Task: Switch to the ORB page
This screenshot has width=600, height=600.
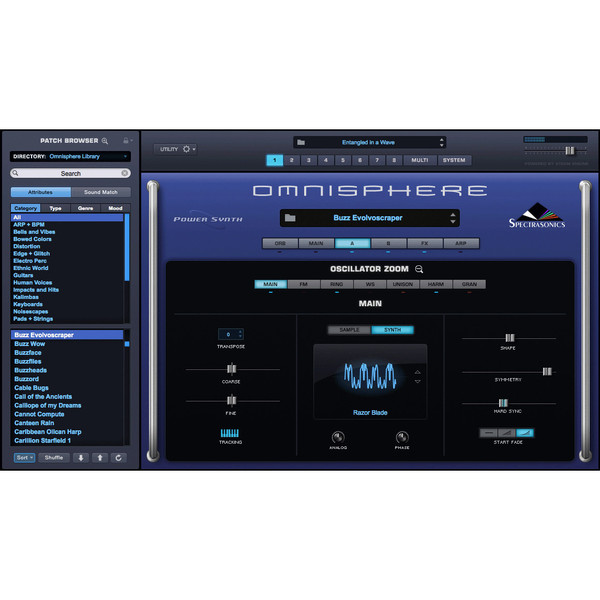Action: click(x=280, y=243)
